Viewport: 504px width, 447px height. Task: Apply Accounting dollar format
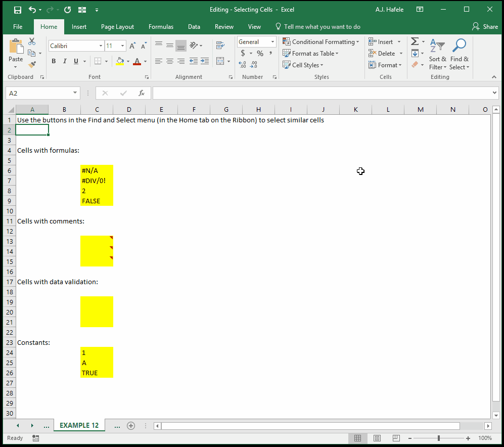coord(243,53)
